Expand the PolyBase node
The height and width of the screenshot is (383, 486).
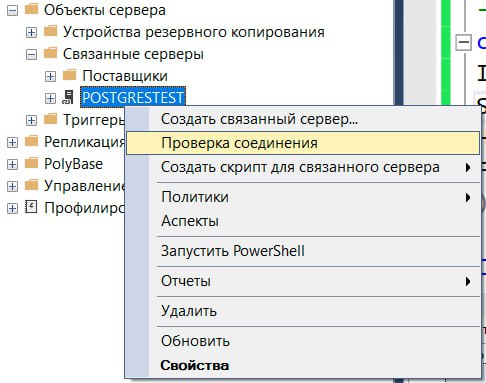point(12,164)
